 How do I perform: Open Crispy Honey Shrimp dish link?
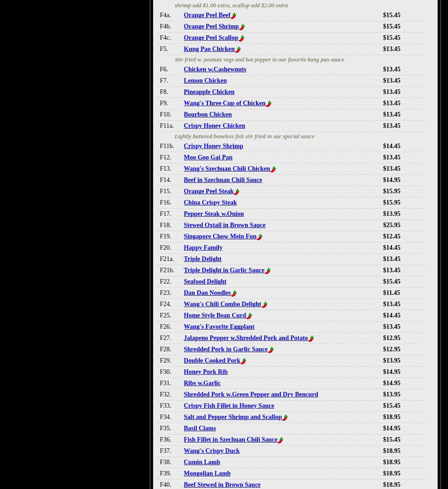point(213,146)
